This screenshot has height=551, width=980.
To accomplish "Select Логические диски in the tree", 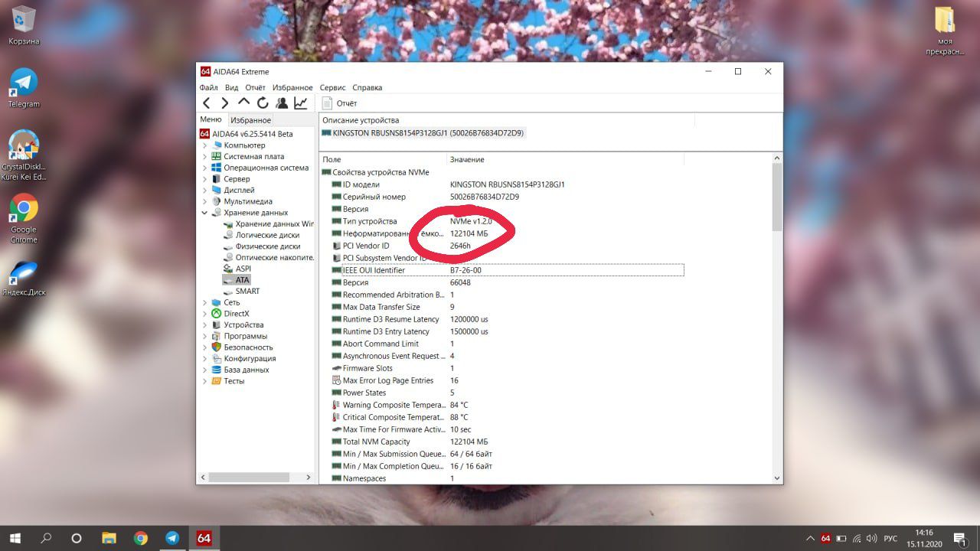I will [x=262, y=235].
